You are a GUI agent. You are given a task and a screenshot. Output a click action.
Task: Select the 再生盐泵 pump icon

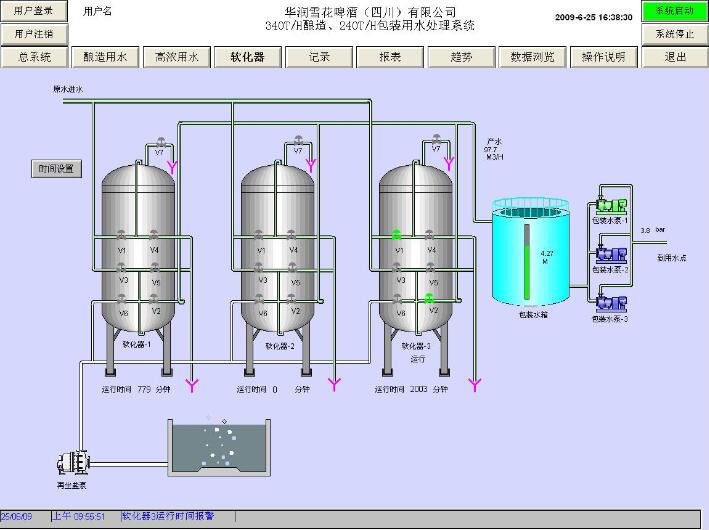tap(73, 463)
